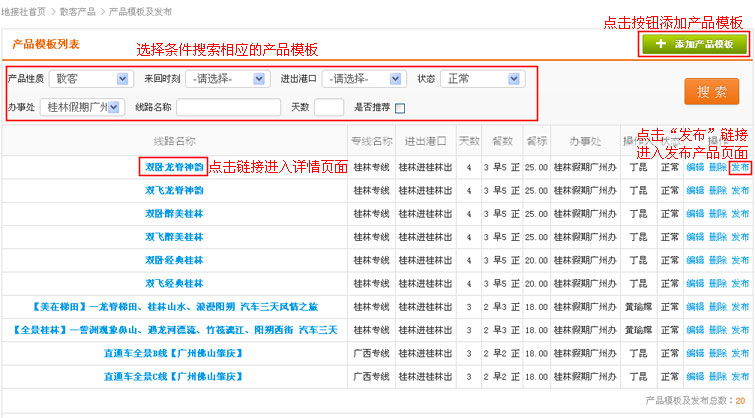Viewport: 755px width, 418px height.
Task: Open 散客产品 in the breadcrumb
Action: [79, 10]
